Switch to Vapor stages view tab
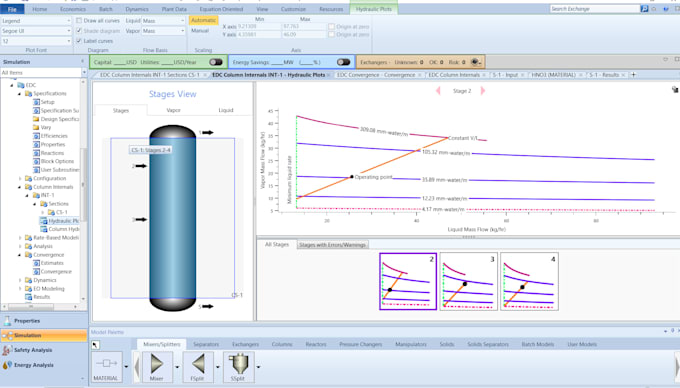Screen dimensions: 680x388 tap(173, 110)
